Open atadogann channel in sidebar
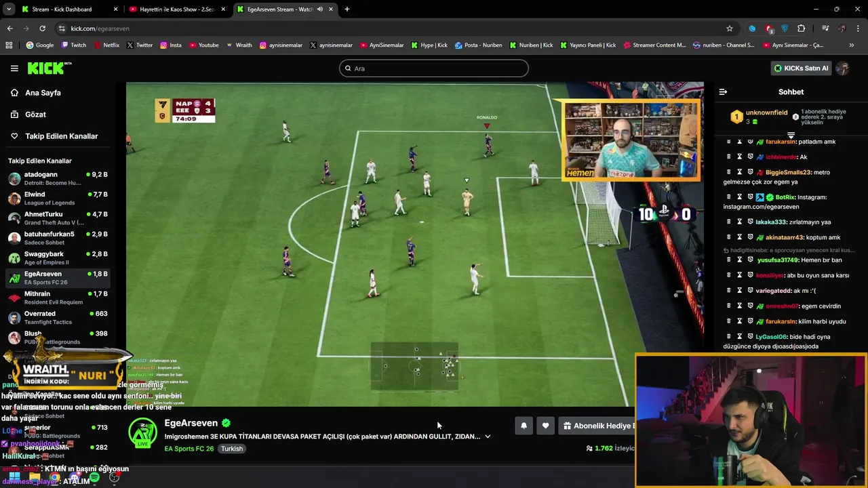Viewport: 868px width, 488px height. pyautogui.click(x=58, y=179)
